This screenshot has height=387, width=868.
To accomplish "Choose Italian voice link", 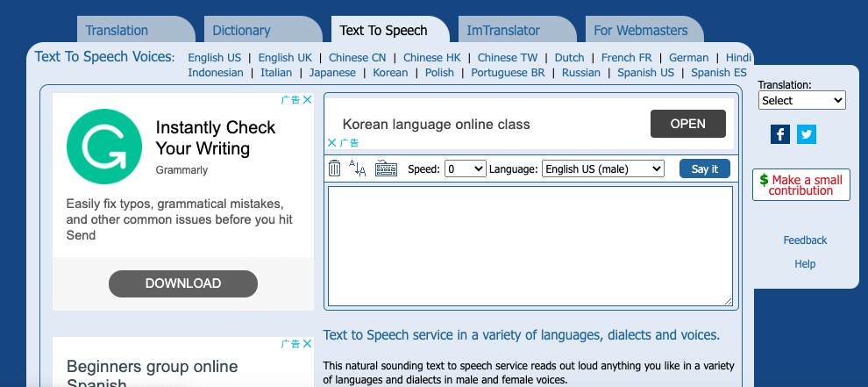I will pos(276,73).
